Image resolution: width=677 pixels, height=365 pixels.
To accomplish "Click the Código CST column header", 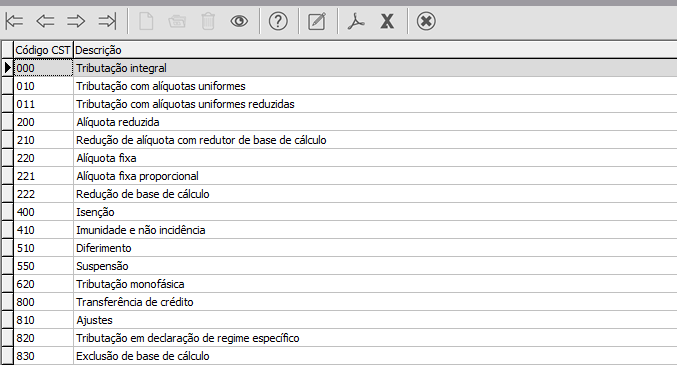I will [43, 50].
